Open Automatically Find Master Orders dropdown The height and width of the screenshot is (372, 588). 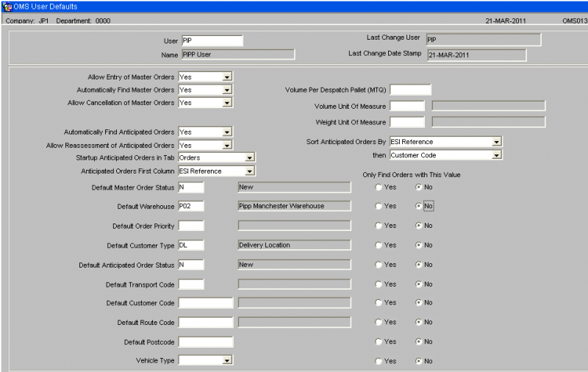tap(227, 90)
